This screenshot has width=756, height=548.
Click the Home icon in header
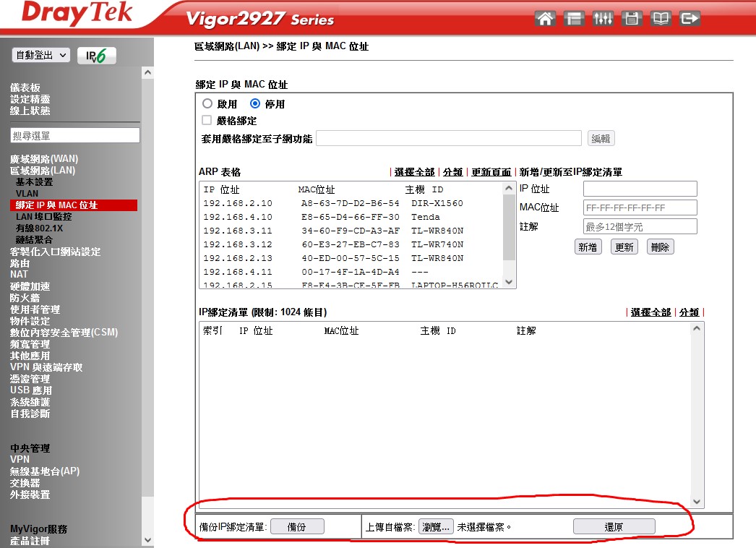coord(545,19)
